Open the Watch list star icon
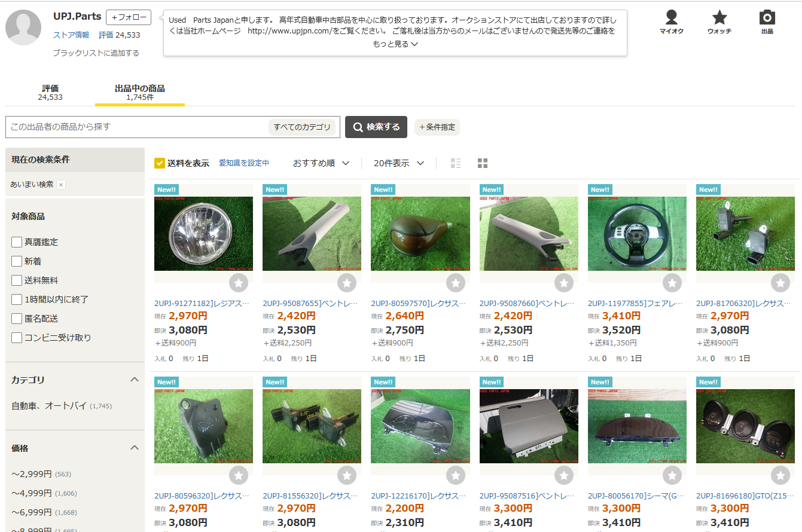The height and width of the screenshot is (532, 802). click(719, 22)
